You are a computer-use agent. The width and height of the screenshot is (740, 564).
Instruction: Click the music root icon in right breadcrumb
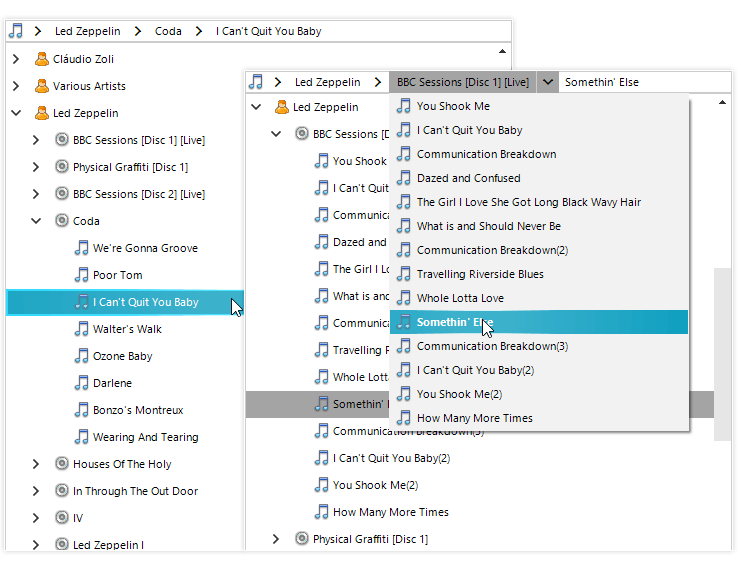tap(256, 82)
